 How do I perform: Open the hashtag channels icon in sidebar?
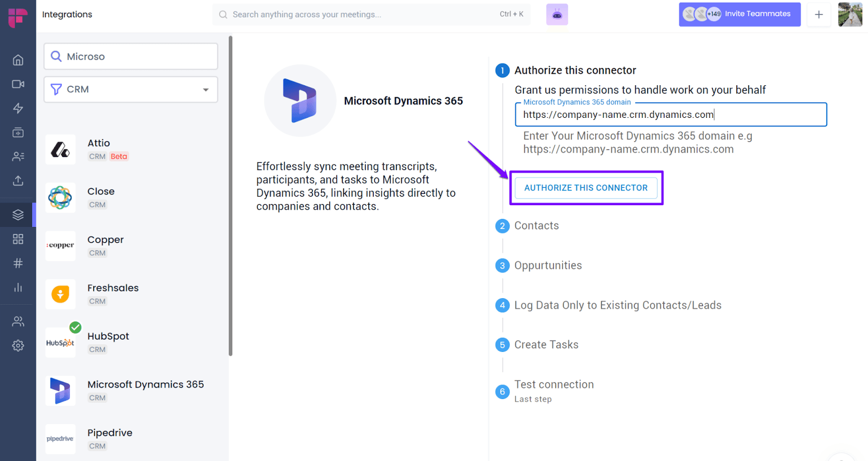pos(18,263)
